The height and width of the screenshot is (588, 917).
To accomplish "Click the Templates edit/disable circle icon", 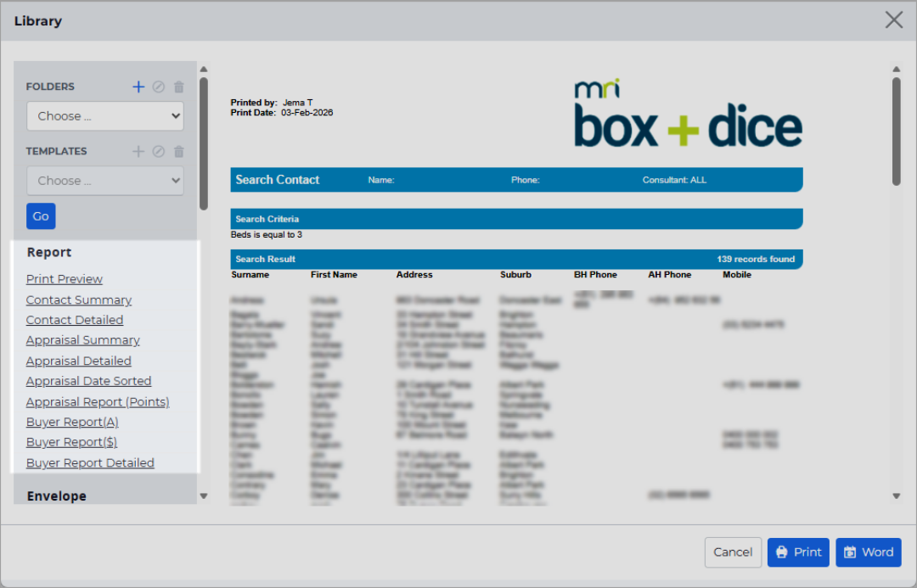I will (159, 151).
